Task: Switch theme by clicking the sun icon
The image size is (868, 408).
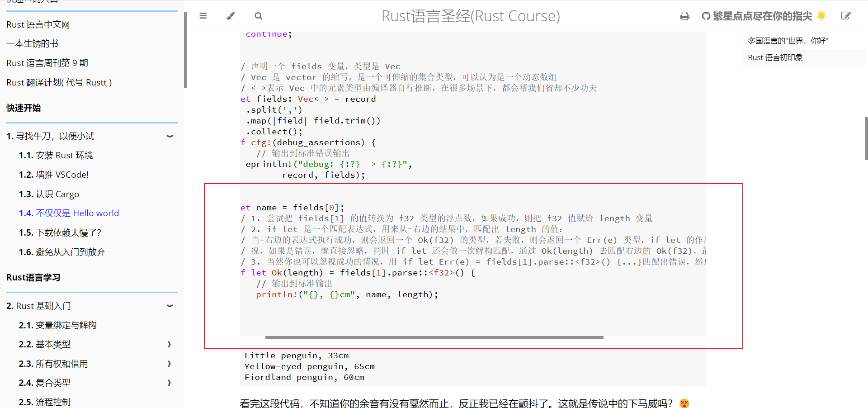Action: (x=822, y=15)
